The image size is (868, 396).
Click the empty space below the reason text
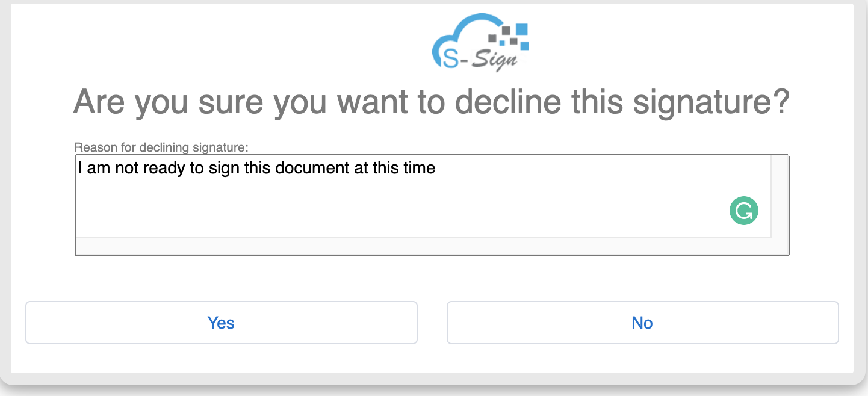(397, 208)
